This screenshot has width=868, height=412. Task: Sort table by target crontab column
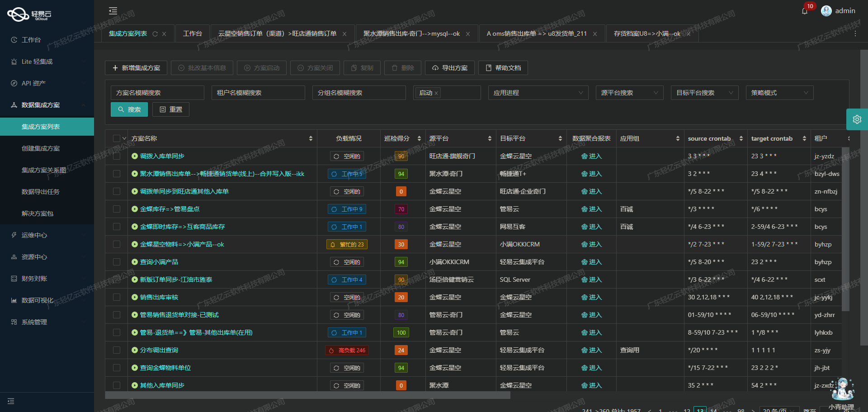point(804,138)
